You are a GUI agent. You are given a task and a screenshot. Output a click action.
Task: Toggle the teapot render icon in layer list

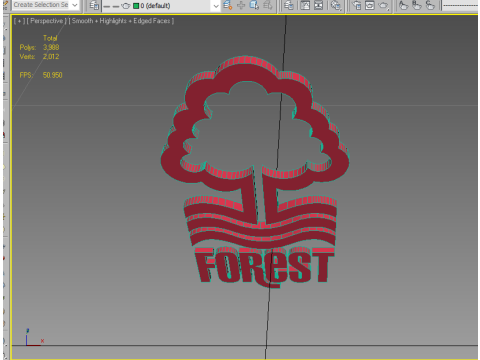tap(126, 6)
